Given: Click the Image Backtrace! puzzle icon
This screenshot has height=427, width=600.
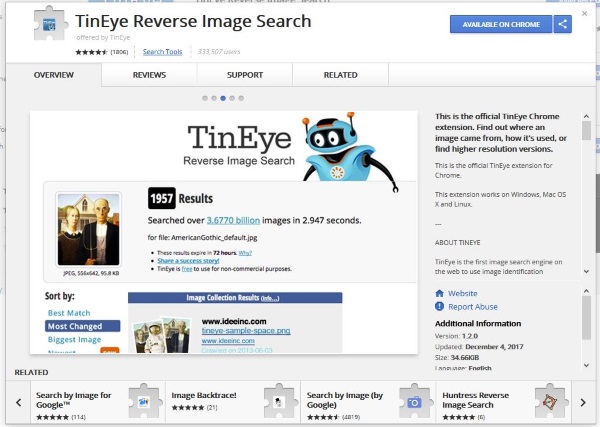Looking at the screenshot, I should click(x=279, y=401).
